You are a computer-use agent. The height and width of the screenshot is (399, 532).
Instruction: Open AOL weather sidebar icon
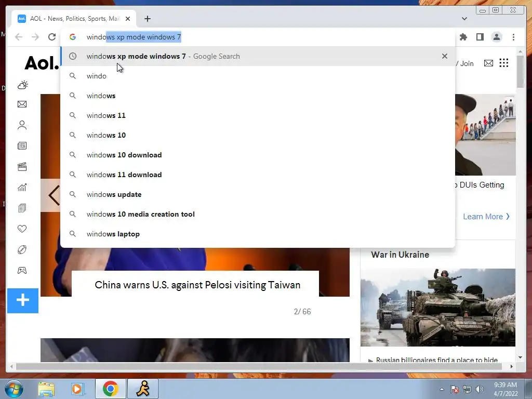pos(22,85)
